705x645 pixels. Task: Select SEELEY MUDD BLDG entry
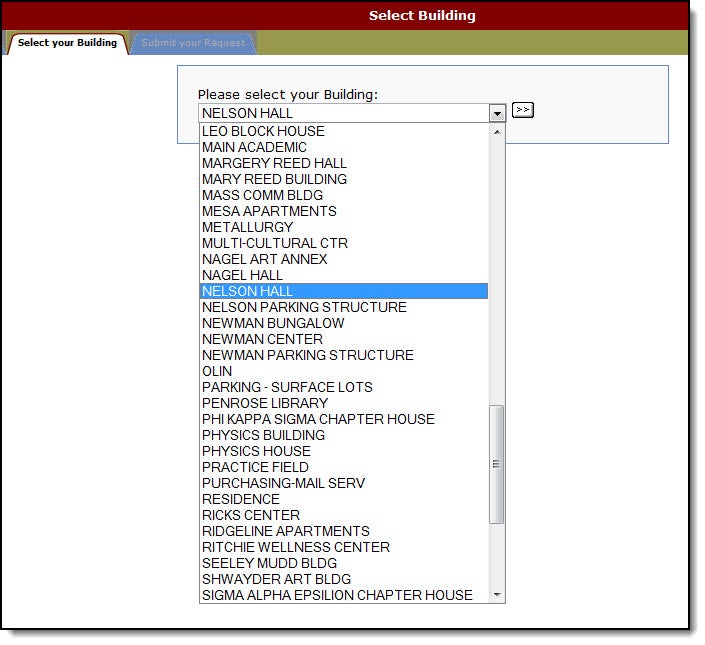(x=269, y=563)
